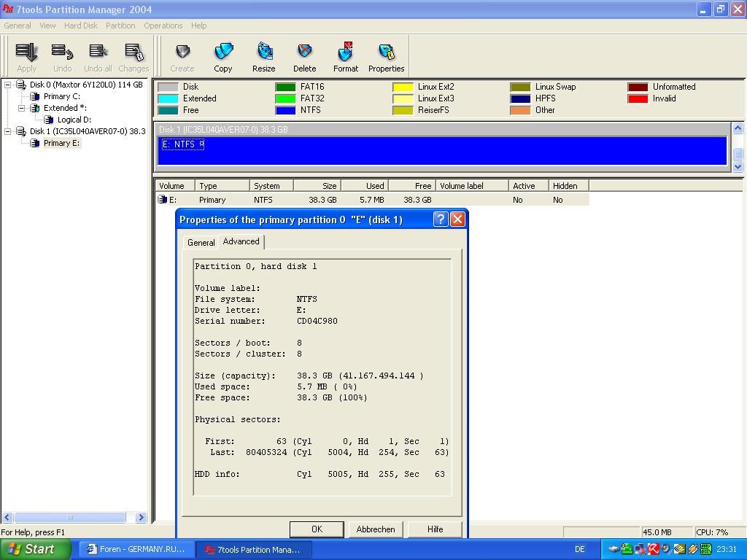Click the E: Primary NTFS volume row
Viewport: 747px width, 560px height.
(x=373, y=200)
